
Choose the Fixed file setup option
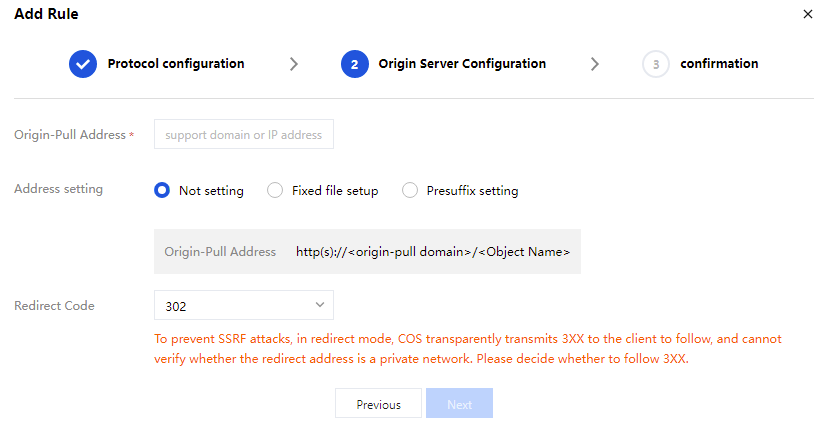(x=275, y=190)
